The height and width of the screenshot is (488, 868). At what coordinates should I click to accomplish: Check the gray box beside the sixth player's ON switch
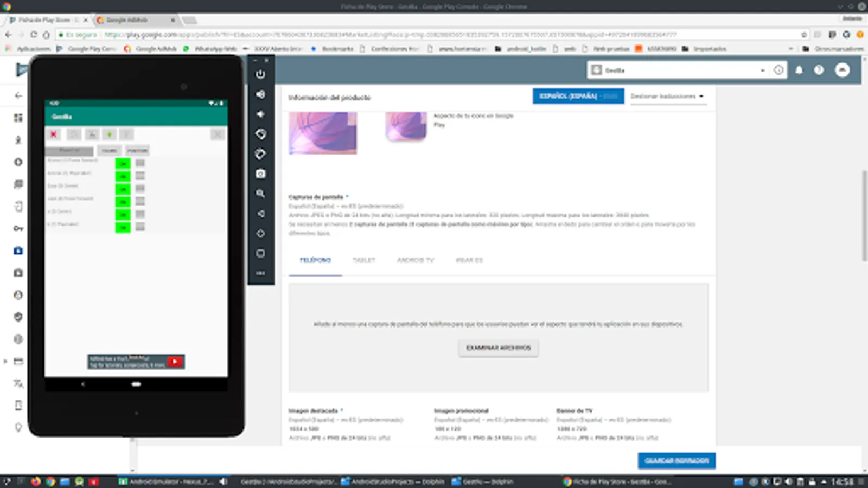click(x=140, y=227)
